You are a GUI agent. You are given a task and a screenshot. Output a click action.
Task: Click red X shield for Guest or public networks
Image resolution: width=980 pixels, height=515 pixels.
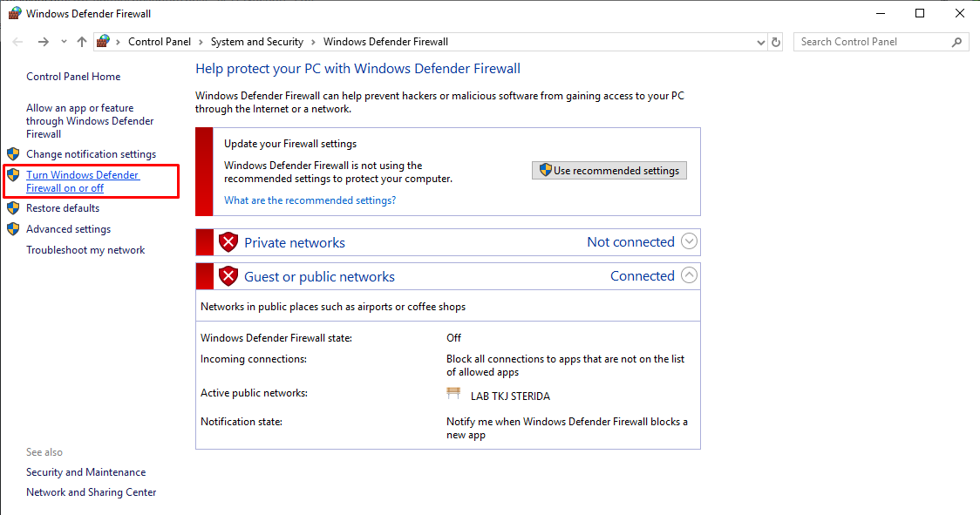(228, 275)
